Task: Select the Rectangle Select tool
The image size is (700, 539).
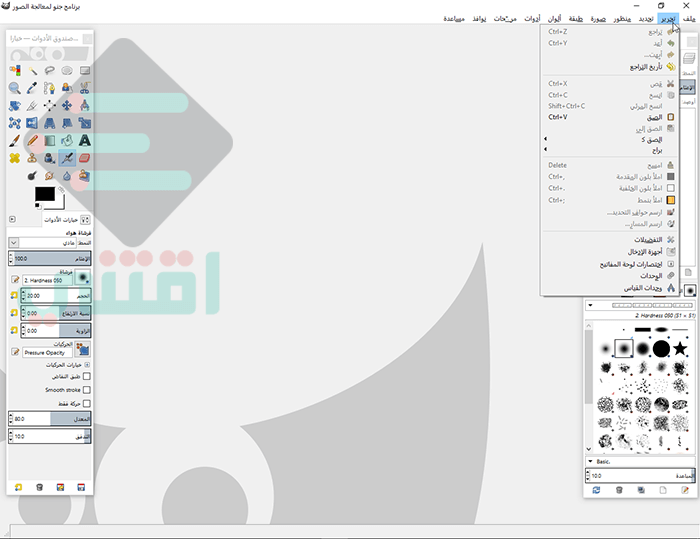Action: point(85,71)
